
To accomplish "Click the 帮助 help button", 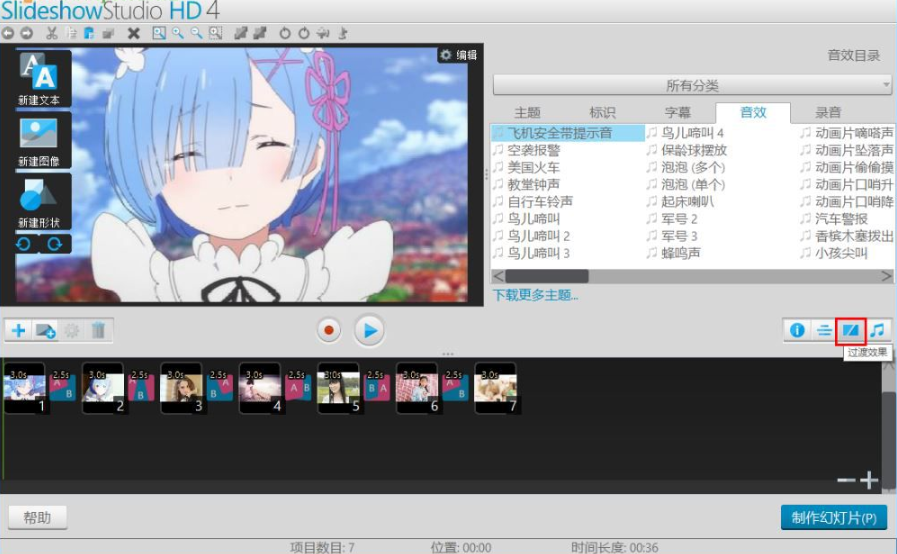I will [x=38, y=518].
